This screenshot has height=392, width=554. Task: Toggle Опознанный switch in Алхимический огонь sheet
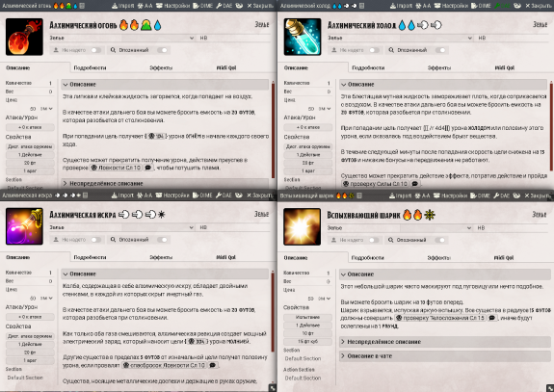[x=162, y=50]
